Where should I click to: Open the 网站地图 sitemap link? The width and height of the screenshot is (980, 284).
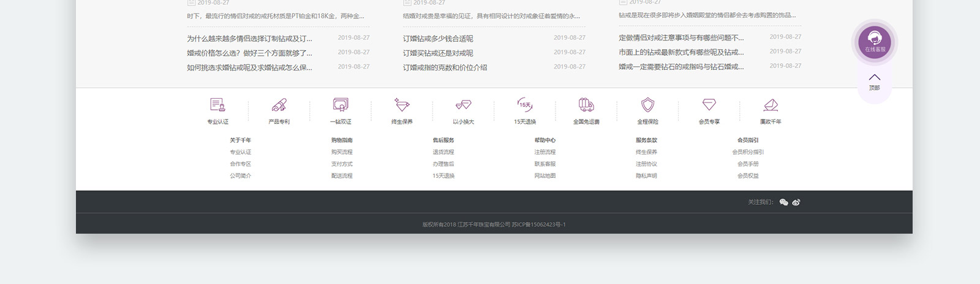[545, 176]
